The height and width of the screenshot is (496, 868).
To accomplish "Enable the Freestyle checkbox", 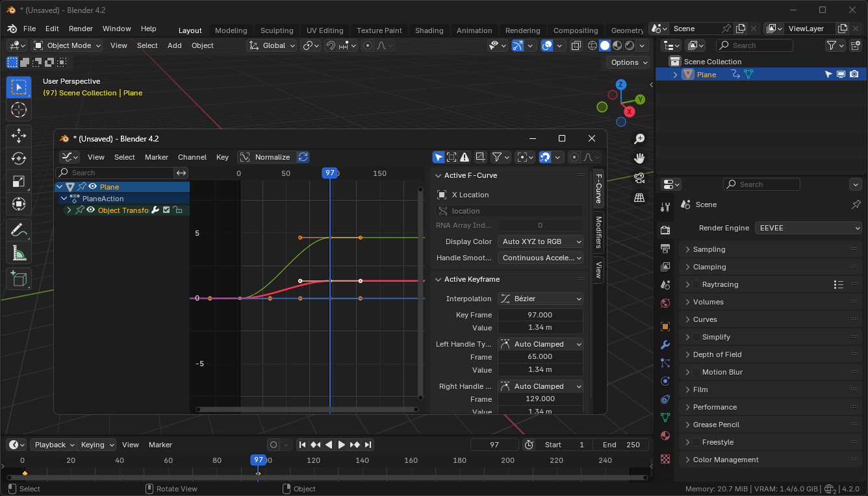I will 696,442.
